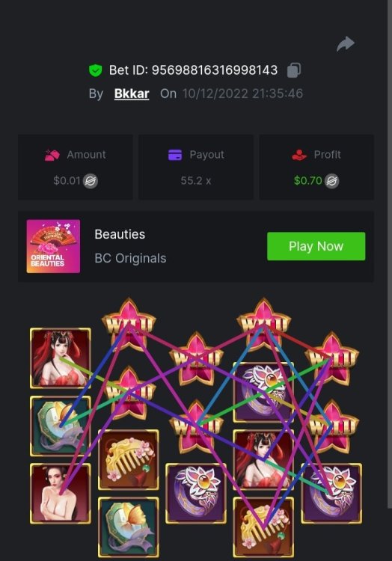This screenshot has height=561, width=392.
Task: Click the red Profit hand icon
Action: pos(299,155)
